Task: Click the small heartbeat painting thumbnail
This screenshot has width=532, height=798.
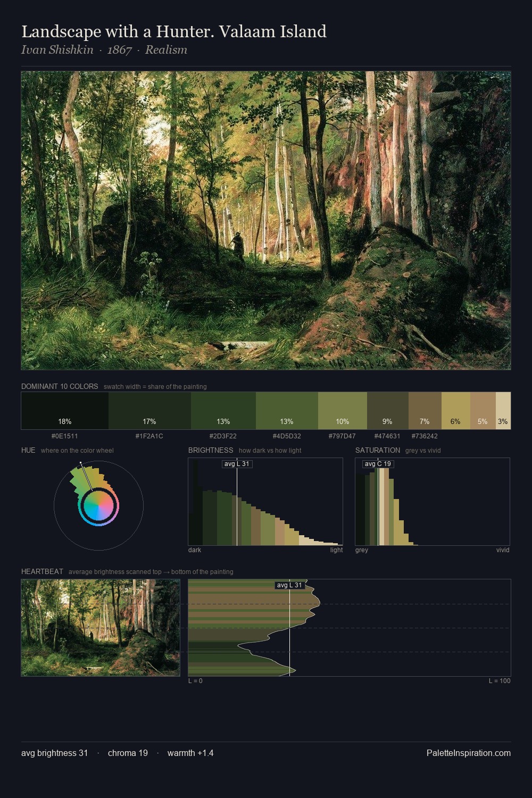Action: click(x=101, y=628)
